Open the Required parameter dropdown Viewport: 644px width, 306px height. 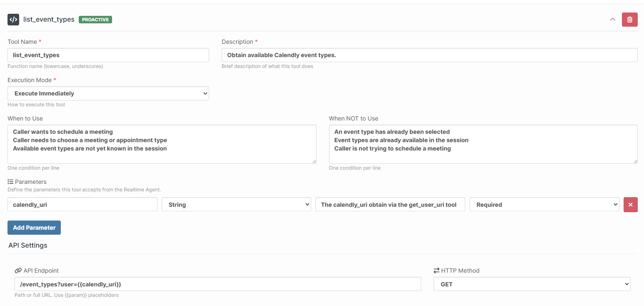click(x=544, y=205)
